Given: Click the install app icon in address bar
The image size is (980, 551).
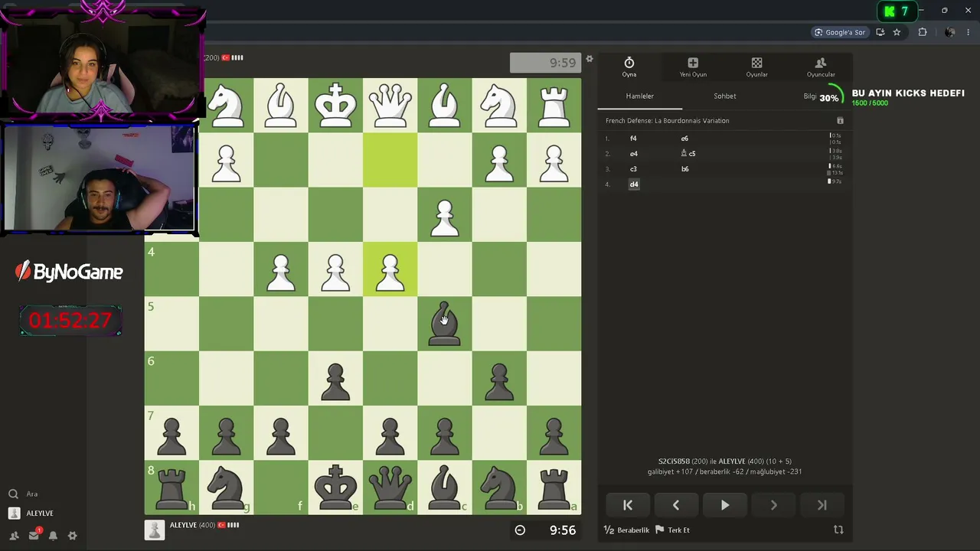Looking at the screenshot, I should click(880, 32).
